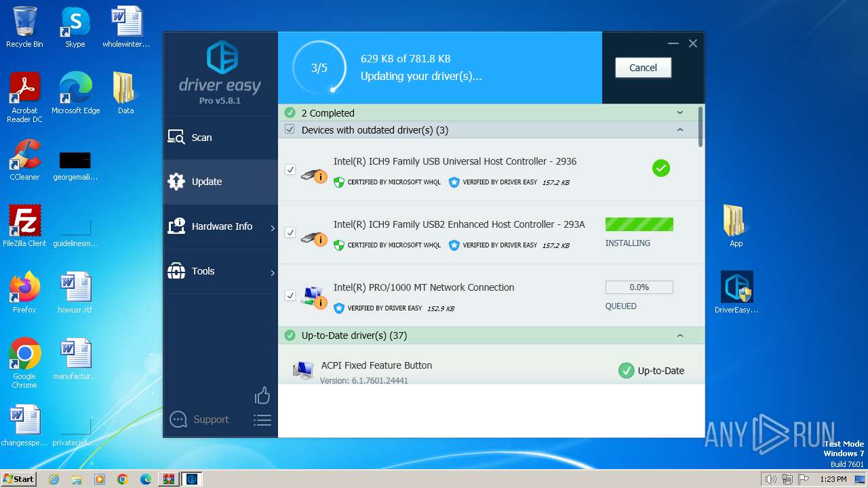Click the ACPI Fixed Feature Button device icon

(302, 370)
